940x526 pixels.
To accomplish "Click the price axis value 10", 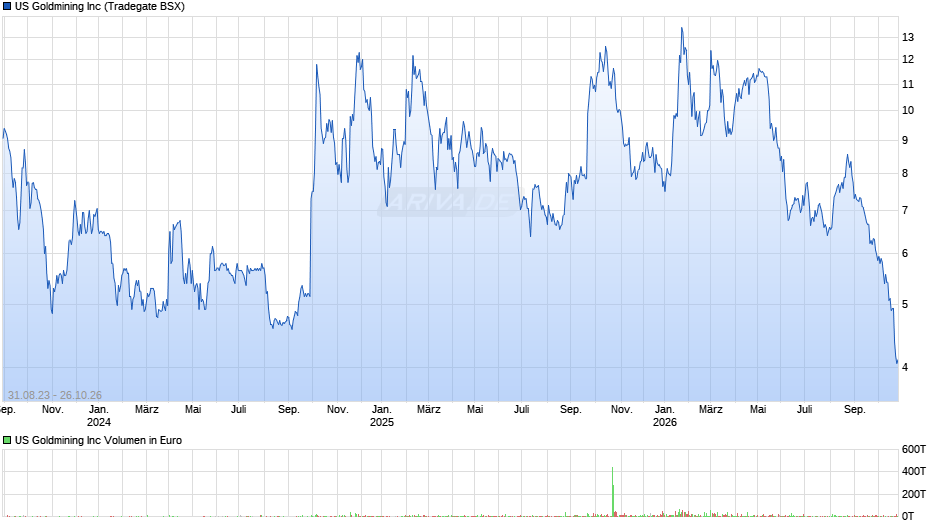I will pos(908,110).
